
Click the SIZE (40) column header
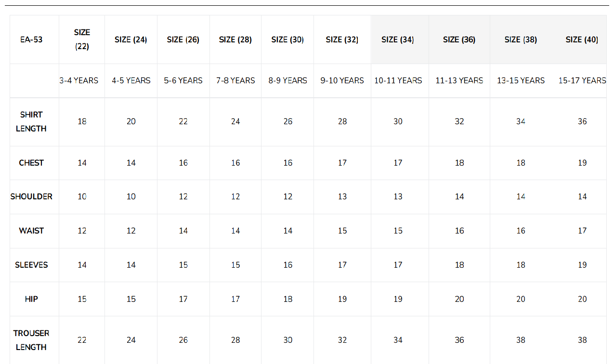(x=582, y=39)
